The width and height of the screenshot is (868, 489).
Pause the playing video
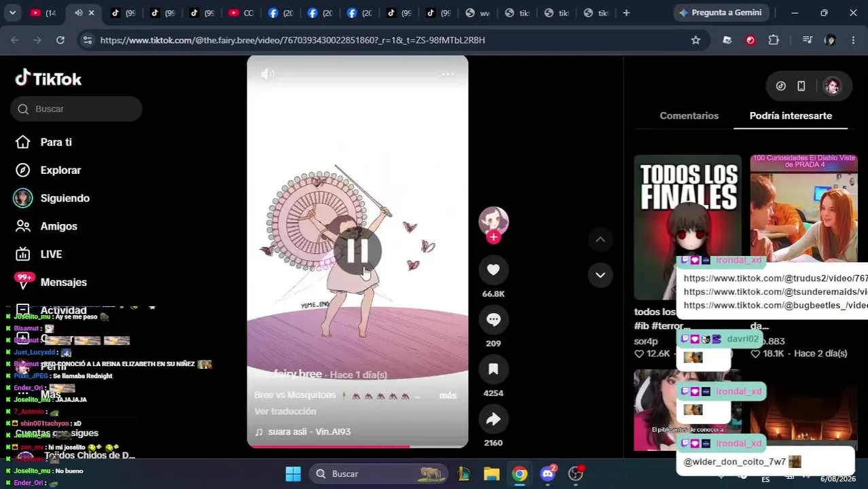pos(357,252)
